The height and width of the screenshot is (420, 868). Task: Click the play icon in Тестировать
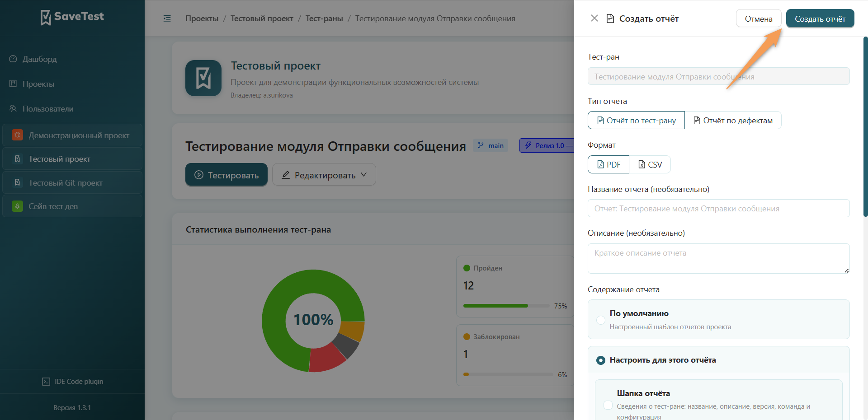pos(199,175)
